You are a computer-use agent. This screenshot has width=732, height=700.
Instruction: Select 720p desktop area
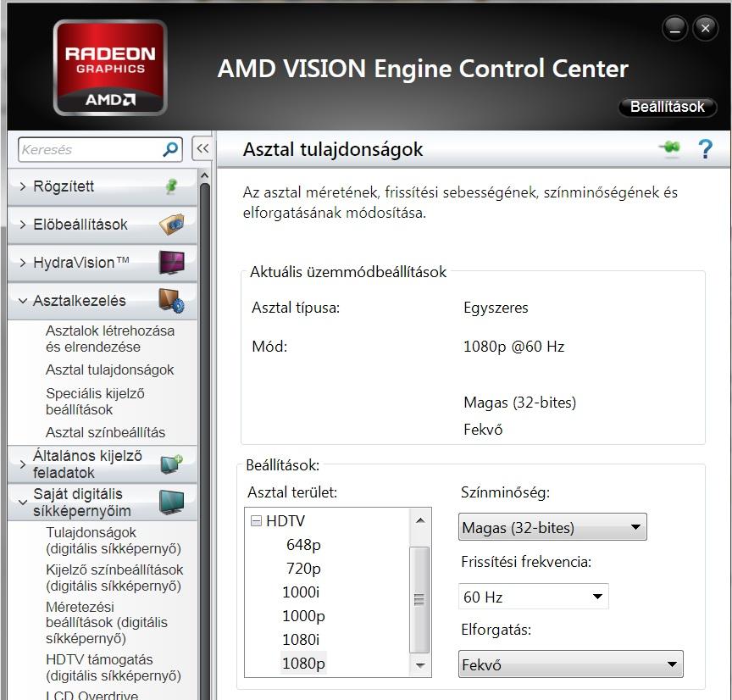(303, 569)
